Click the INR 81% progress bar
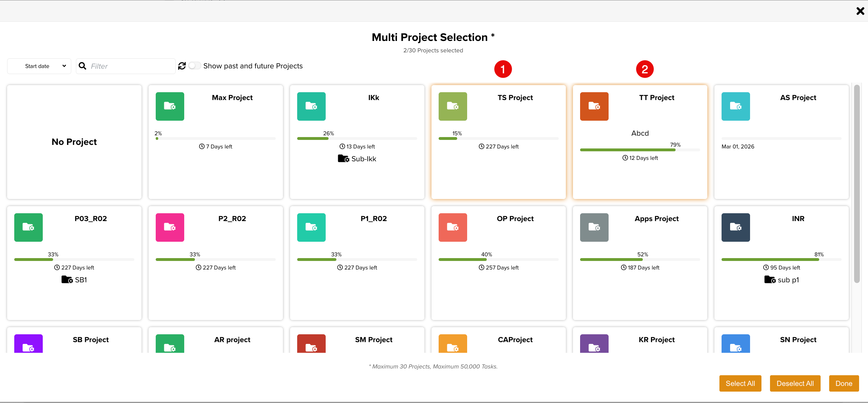The height and width of the screenshot is (403, 868). (x=781, y=260)
